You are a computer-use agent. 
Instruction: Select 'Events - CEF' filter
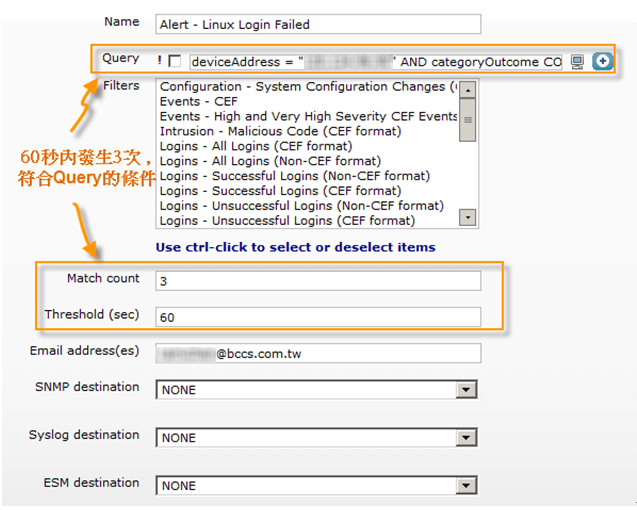[x=200, y=101]
